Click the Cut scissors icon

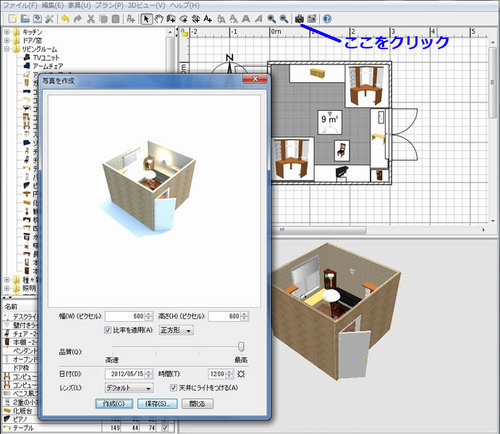(90, 19)
